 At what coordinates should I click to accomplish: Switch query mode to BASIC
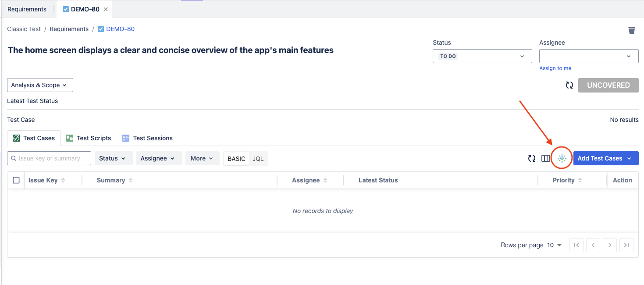(236, 158)
